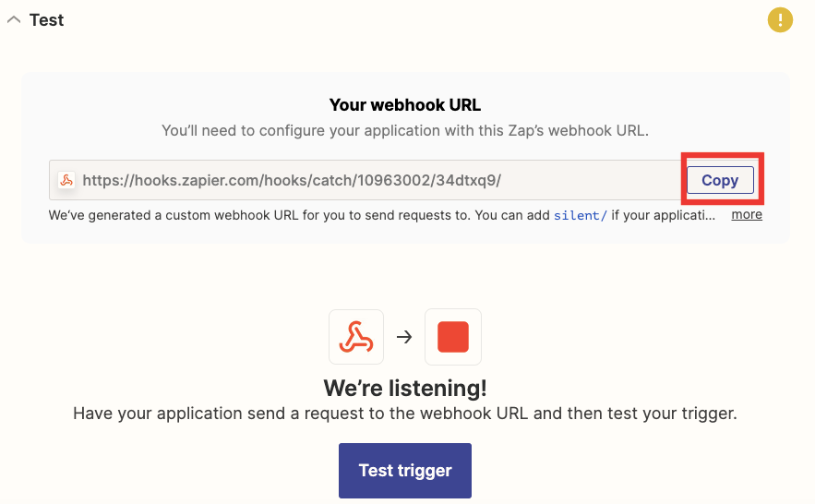The height and width of the screenshot is (504, 815).
Task: Click the 'Test' section header label
Action: [46, 19]
